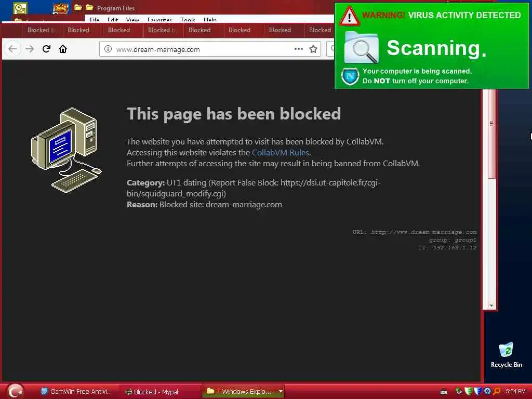The image size is (532, 399).
Task: Click the "group: group1" text
Action: [453, 240]
